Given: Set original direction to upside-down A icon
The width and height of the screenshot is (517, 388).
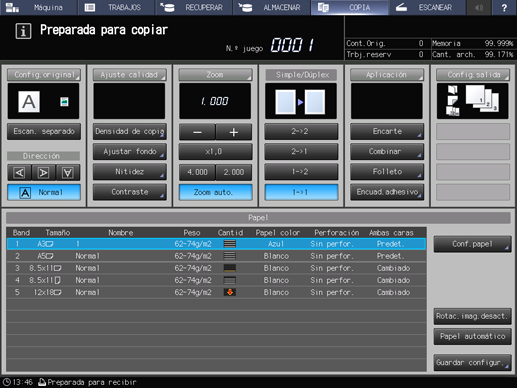Looking at the screenshot, I should click(x=68, y=173).
